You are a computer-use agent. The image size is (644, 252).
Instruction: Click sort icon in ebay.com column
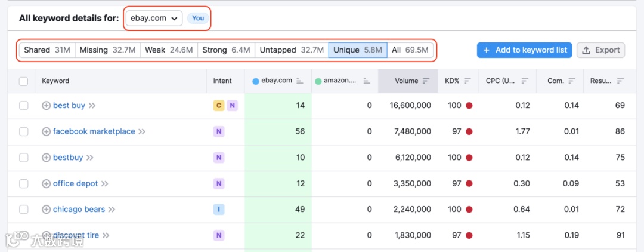299,81
